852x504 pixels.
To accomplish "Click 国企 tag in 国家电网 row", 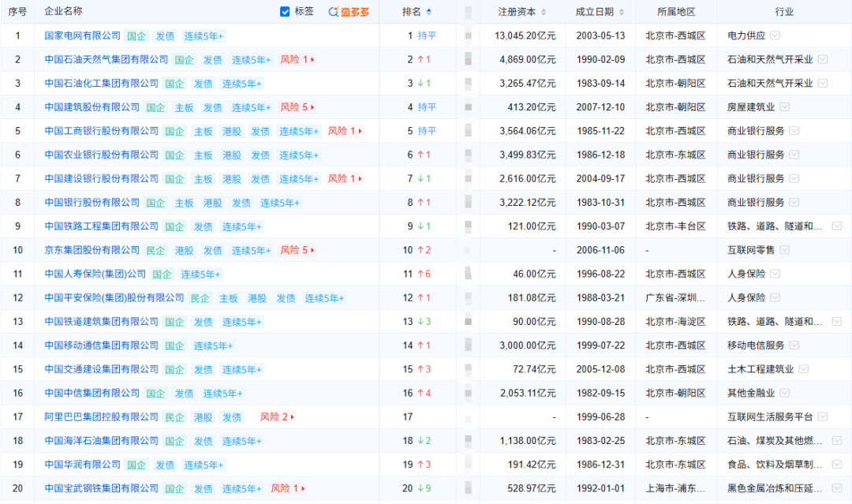I will click(x=136, y=35).
